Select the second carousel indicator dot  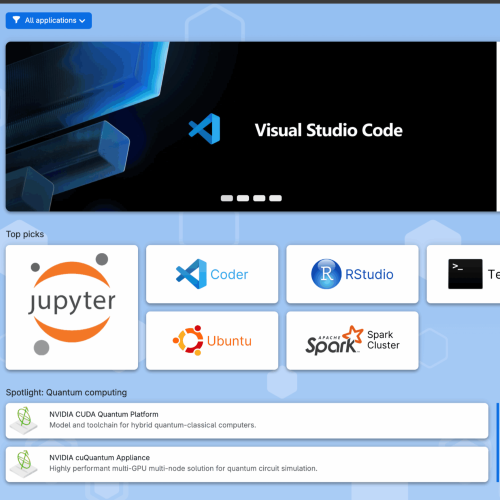(x=243, y=198)
